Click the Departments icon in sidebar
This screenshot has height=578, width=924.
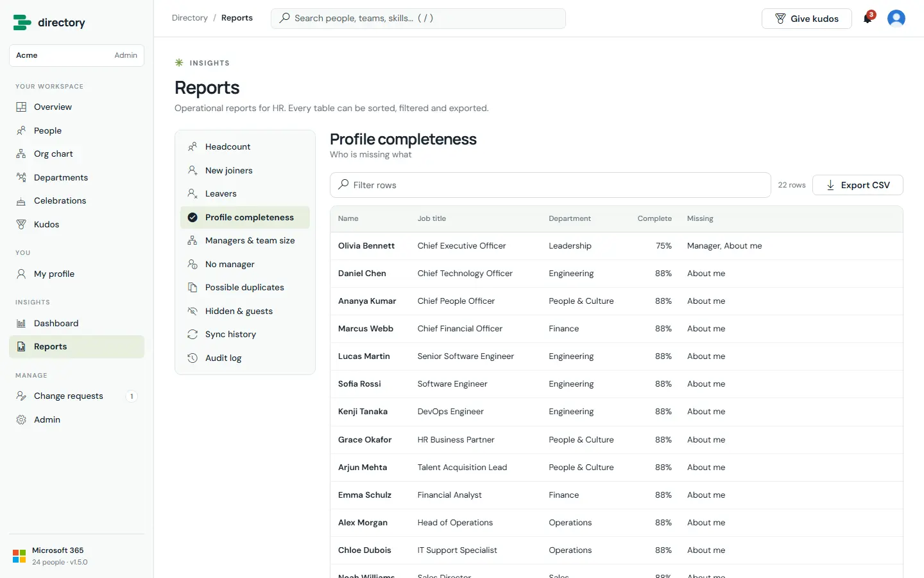[21, 177]
